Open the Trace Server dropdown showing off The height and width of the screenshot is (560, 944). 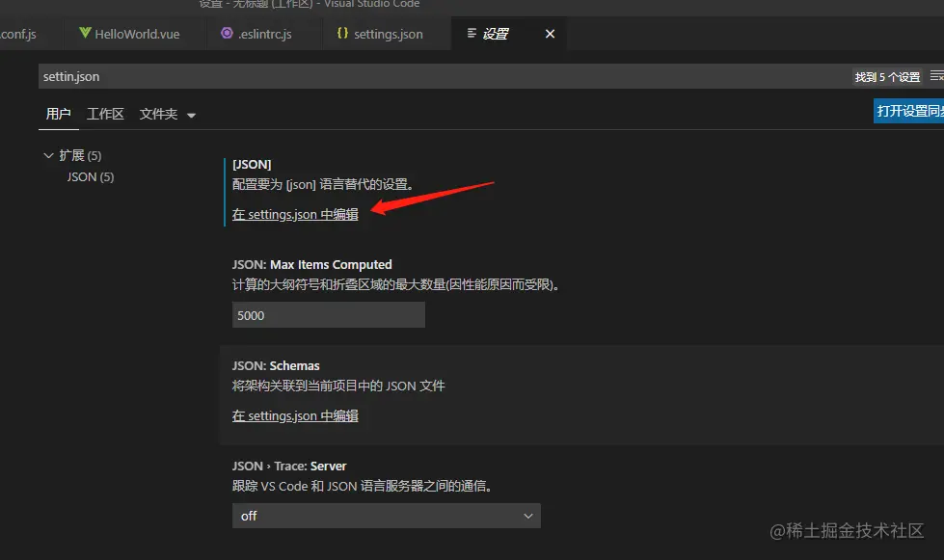click(x=387, y=516)
